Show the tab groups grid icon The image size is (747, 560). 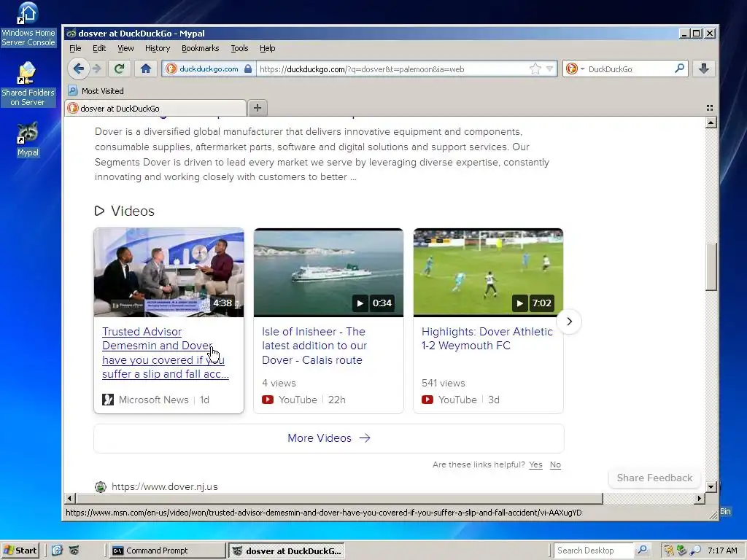coord(709,108)
